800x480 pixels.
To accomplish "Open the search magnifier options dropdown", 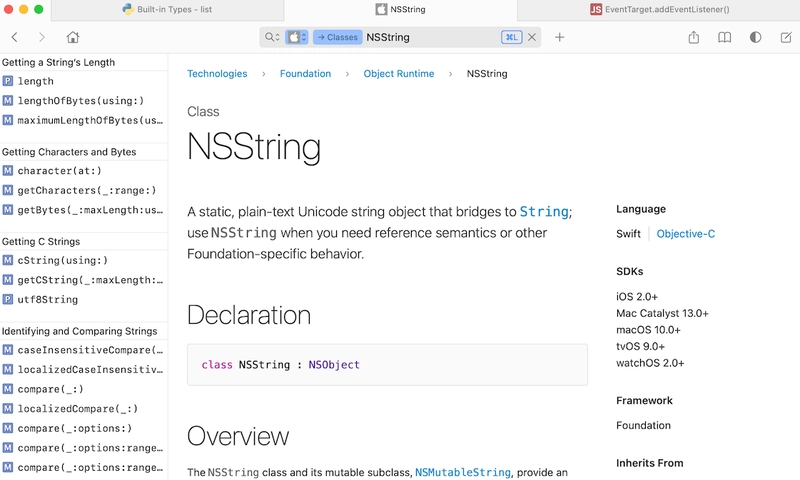I will [272, 37].
